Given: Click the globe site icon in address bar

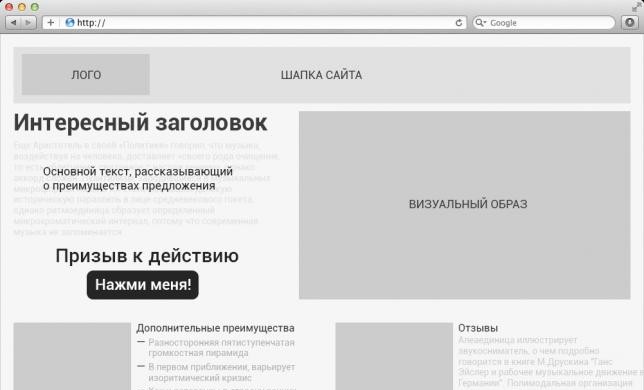Looking at the screenshot, I should tap(70, 22).
